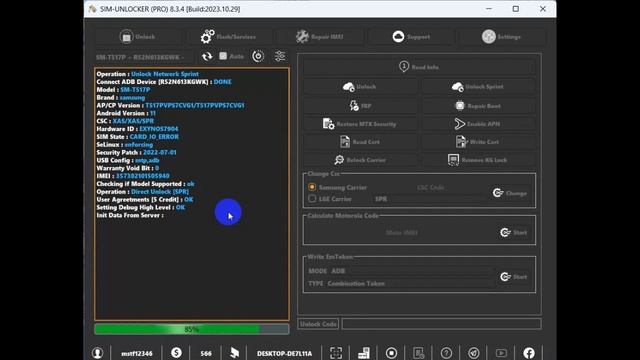This screenshot has width=640, height=360.
Task: Open the log report document icon
Action: coord(419,353)
